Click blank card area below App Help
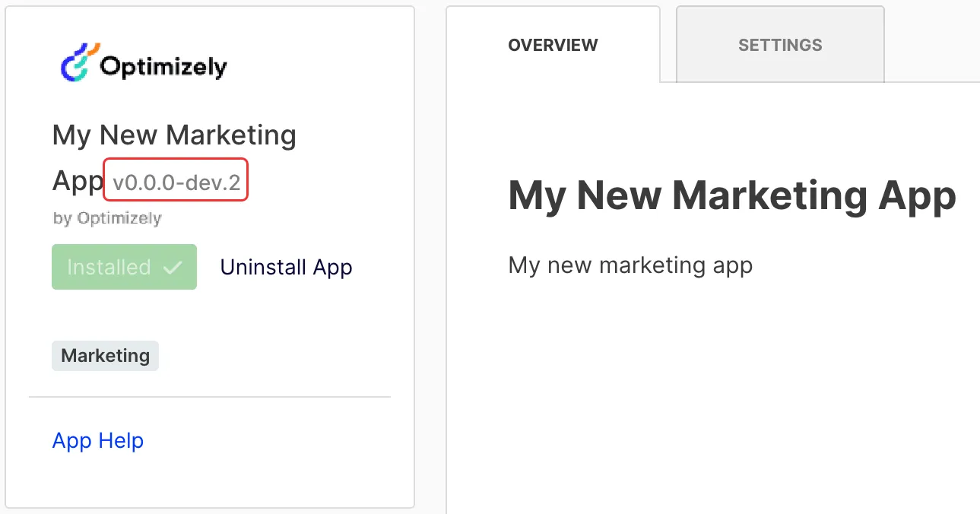The width and height of the screenshot is (980, 514). [x=210, y=481]
